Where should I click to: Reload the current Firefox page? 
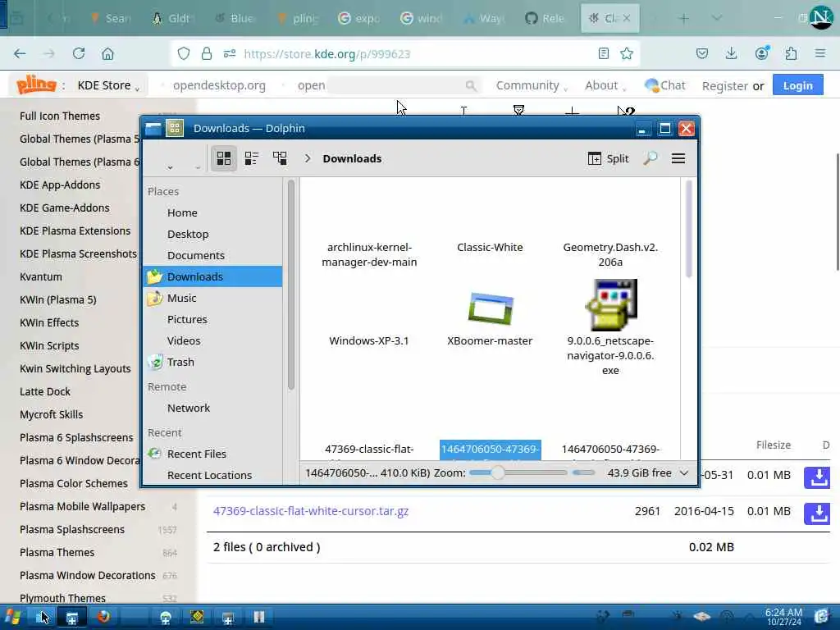click(79, 53)
